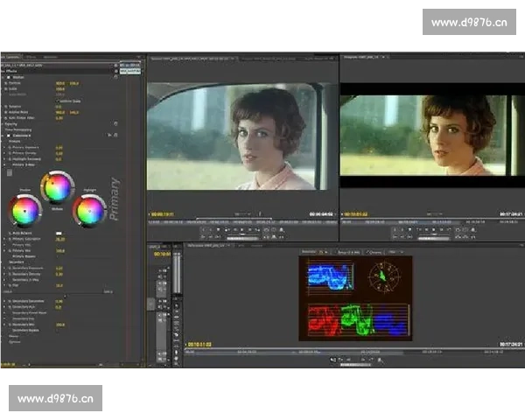Click the Source monitor yellow timecode
The image size is (525, 420).
point(163,213)
